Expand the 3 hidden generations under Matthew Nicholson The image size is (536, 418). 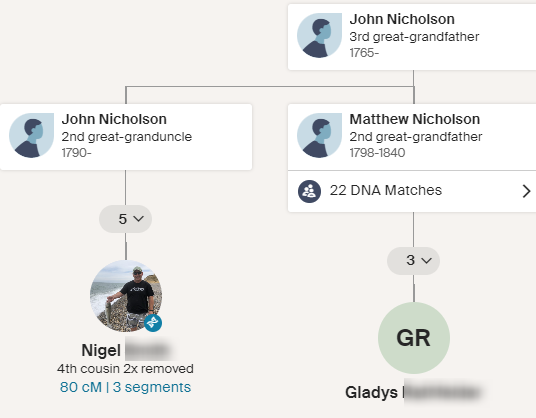(x=413, y=261)
